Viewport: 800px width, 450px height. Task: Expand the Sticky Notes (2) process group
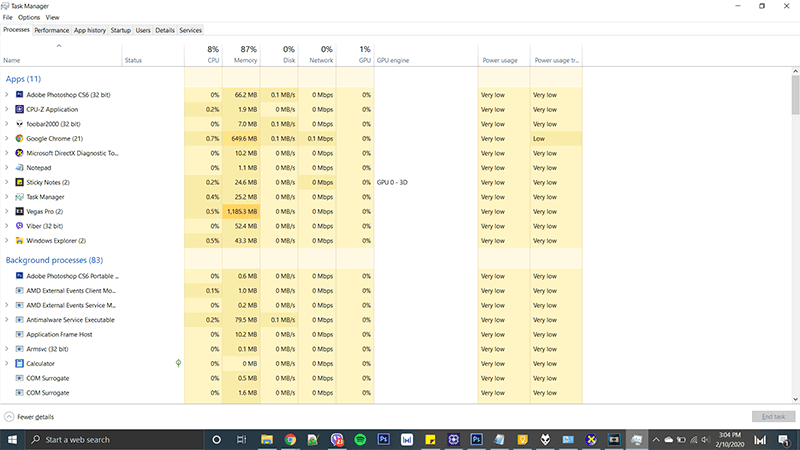[x=7, y=182]
